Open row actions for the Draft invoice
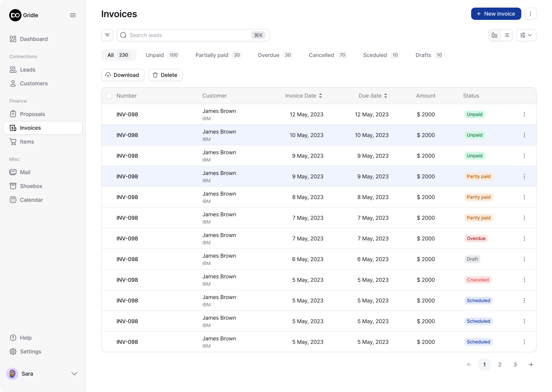Image resolution: width=552 pixels, height=392 pixels. coord(524,259)
